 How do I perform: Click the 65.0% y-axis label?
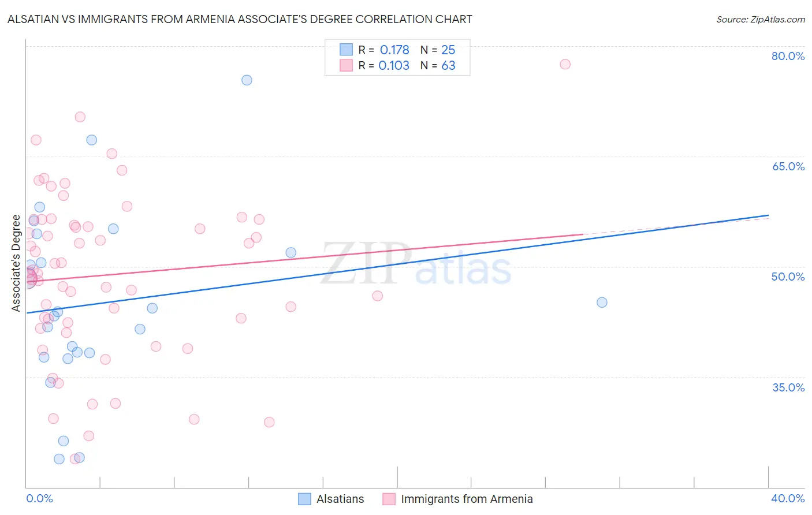[788, 166]
